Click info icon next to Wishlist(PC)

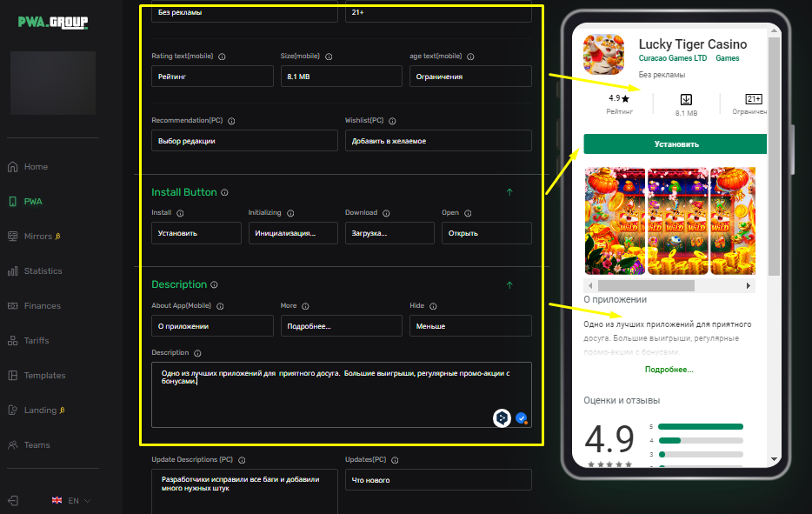[392, 121]
